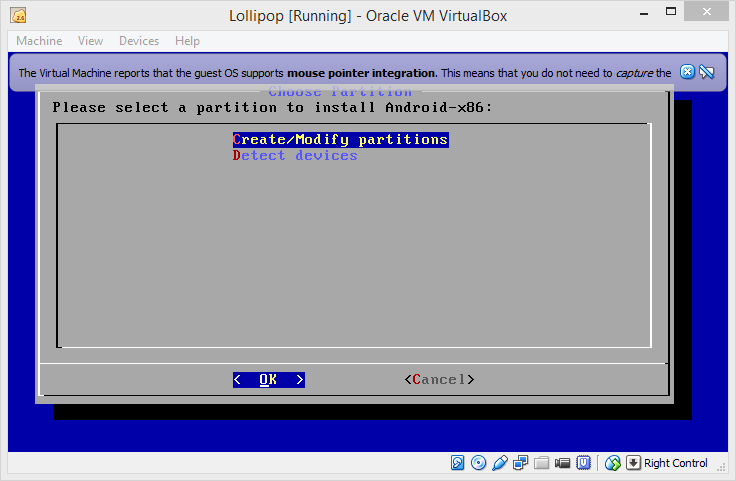Click the CPU virtualization status icon
The image size is (736, 481).
pyautogui.click(x=583, y=463)
